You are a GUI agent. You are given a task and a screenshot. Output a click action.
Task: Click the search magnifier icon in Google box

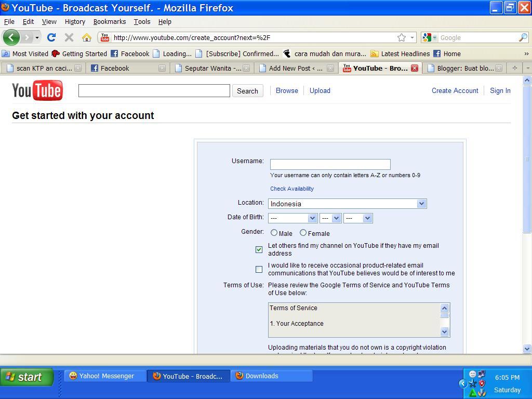click(523, 37)
